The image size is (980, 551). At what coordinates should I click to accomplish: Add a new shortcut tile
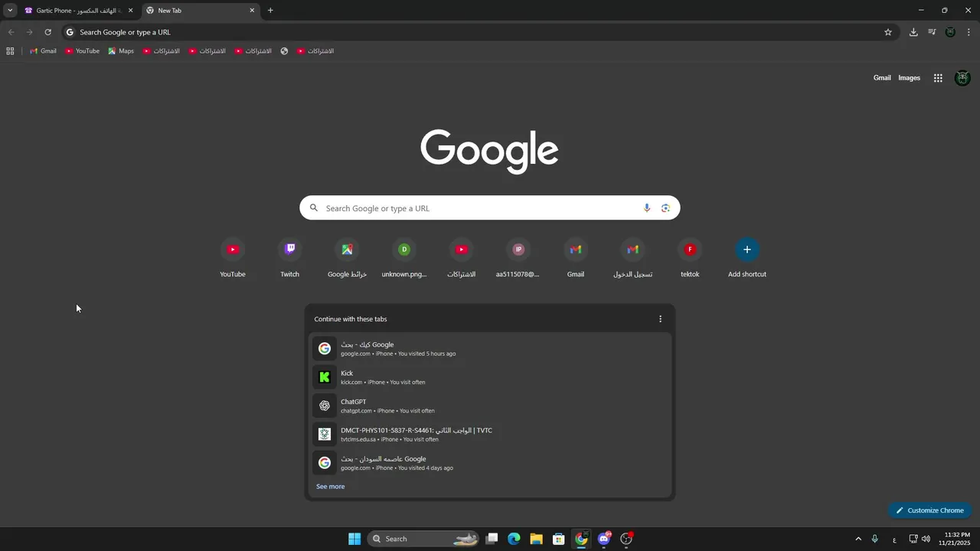point(747,259)
